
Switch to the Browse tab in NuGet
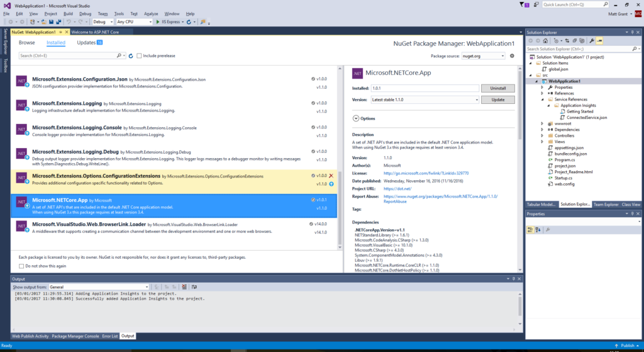click(26, 43)
